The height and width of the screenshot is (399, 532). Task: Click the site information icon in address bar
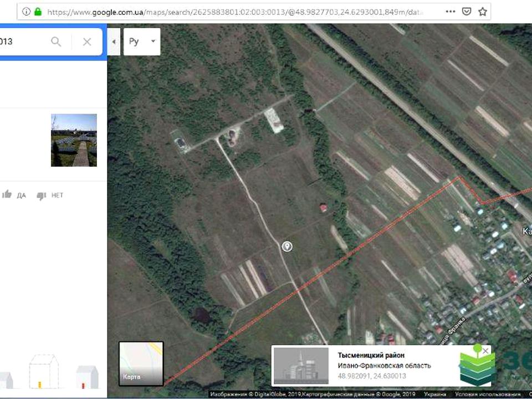point(26,11)
